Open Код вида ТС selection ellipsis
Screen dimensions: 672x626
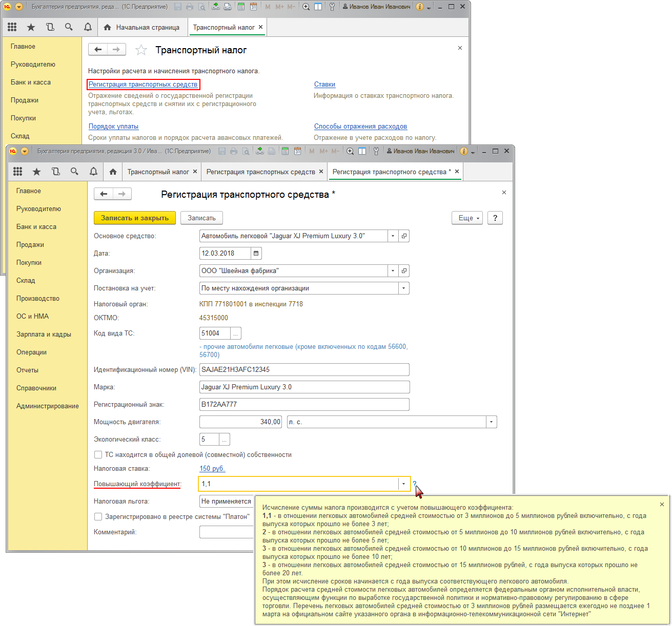236,333
